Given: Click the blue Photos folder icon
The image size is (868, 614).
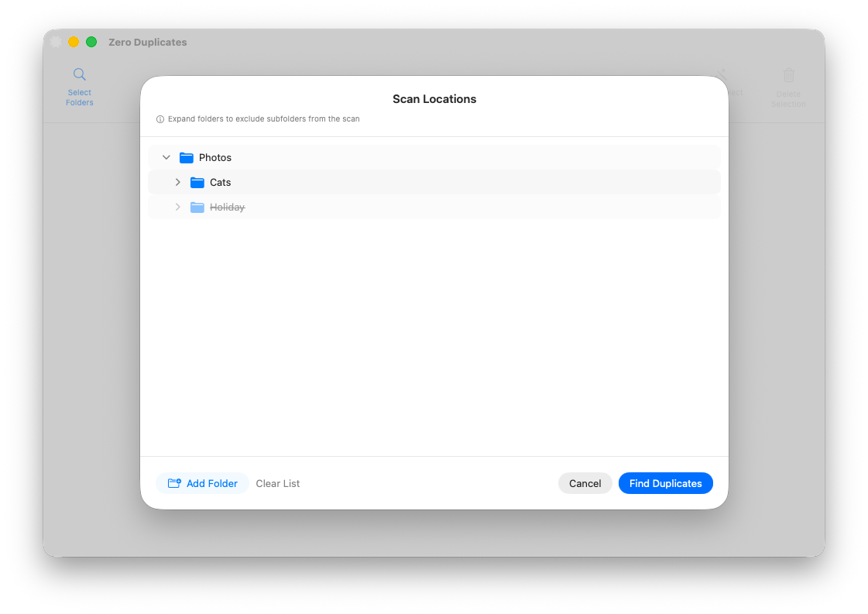Looking at the screenshot, I should (x=186, y=157).
